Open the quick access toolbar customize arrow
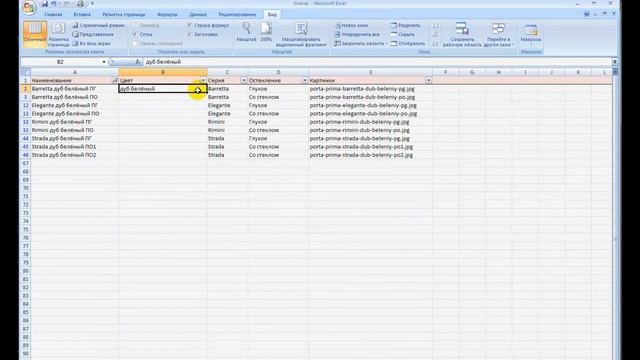Viewport: 640px width, 360px height. [x=92, y=4]
